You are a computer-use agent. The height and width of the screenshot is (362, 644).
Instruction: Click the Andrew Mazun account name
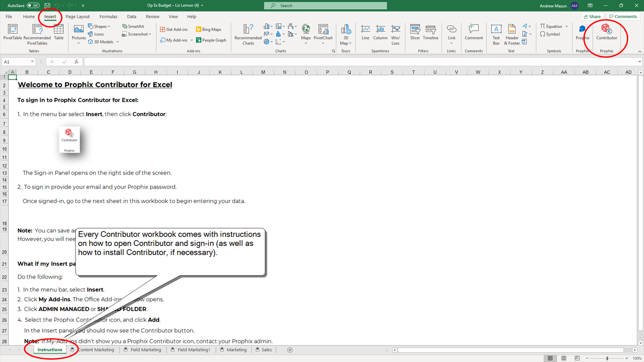[x=553, y=6]
